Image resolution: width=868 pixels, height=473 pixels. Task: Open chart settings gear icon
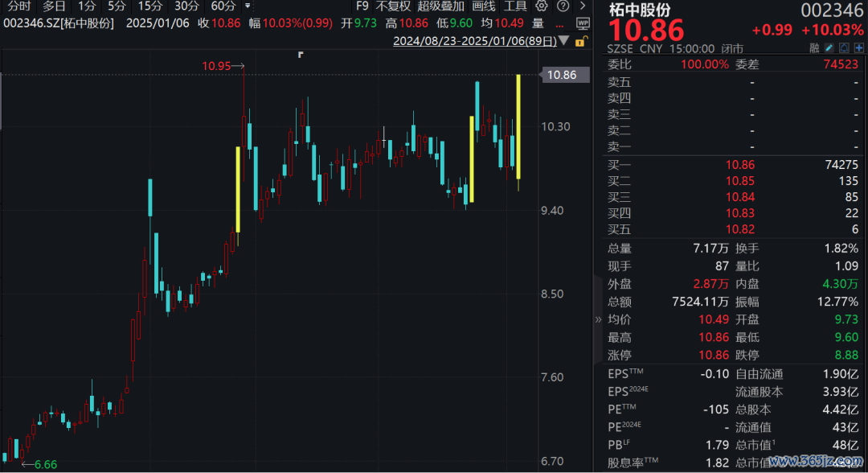pyautogui.click(x=542, y=6)
